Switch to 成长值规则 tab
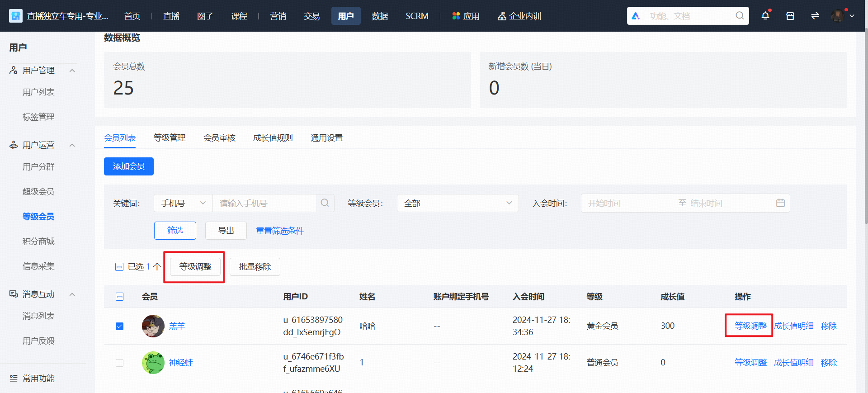This screenshot has width=868, height=393. [x=273, y=138]
